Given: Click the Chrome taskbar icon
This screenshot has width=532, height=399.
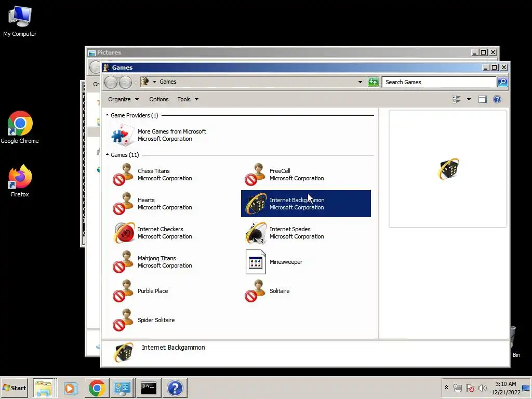Looking at the screenshot, I should point(97,388).
